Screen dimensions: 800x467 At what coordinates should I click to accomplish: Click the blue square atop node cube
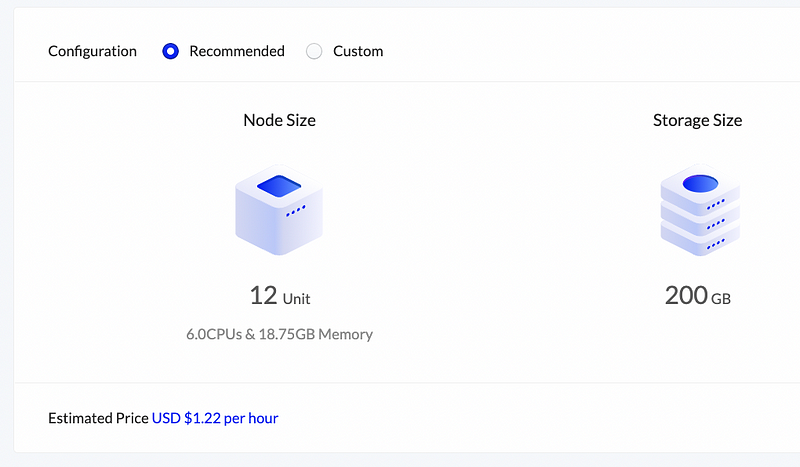pos(279,186)
